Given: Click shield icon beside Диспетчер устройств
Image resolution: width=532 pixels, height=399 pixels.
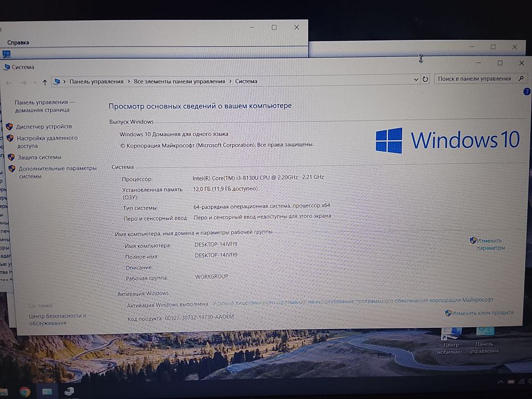Looking at the screenshot, I should point(10,127).
